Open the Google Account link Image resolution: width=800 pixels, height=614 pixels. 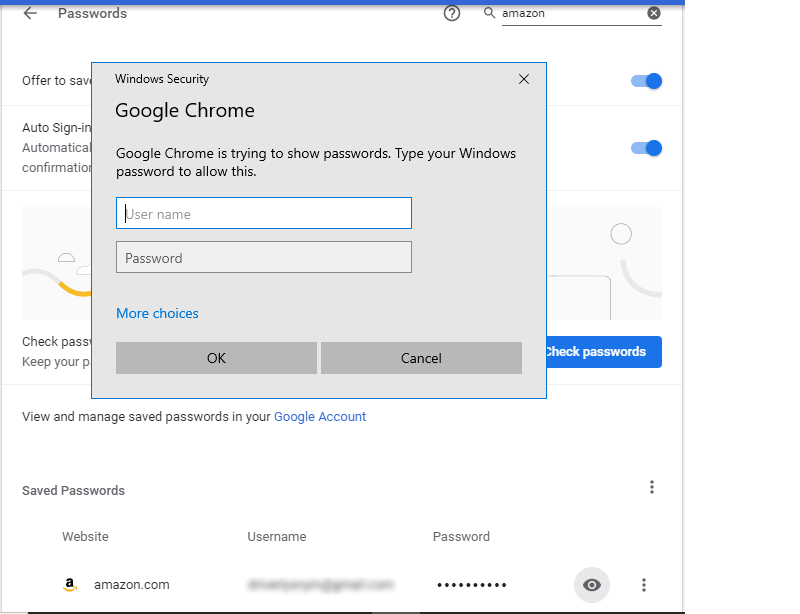click(320, 416)
